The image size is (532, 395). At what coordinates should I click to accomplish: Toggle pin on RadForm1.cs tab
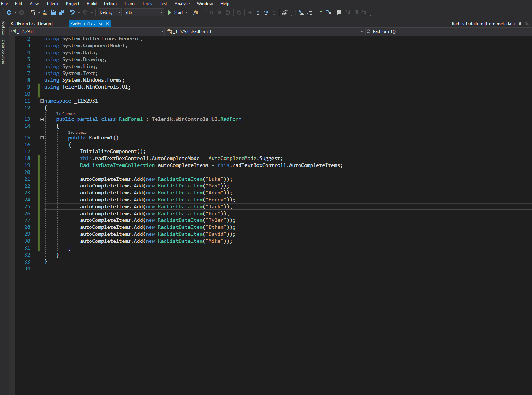point(101,23)
